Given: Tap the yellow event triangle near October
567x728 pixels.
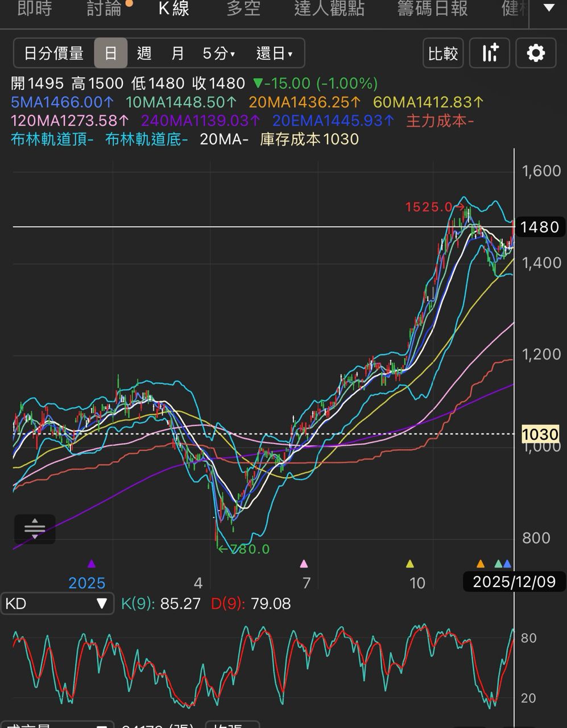Looking at the screenshot, I should tap(409, 564).
